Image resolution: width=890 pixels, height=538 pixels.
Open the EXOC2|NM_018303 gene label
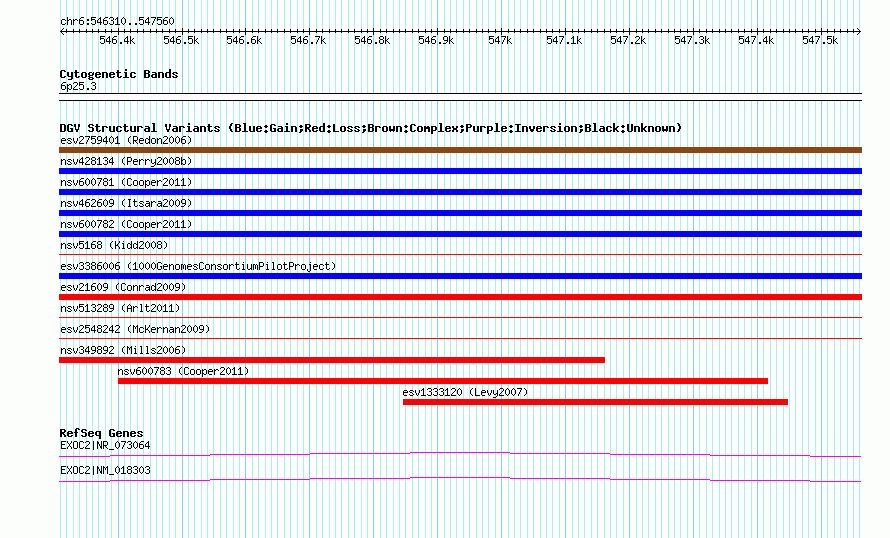(x=105, y=470)
